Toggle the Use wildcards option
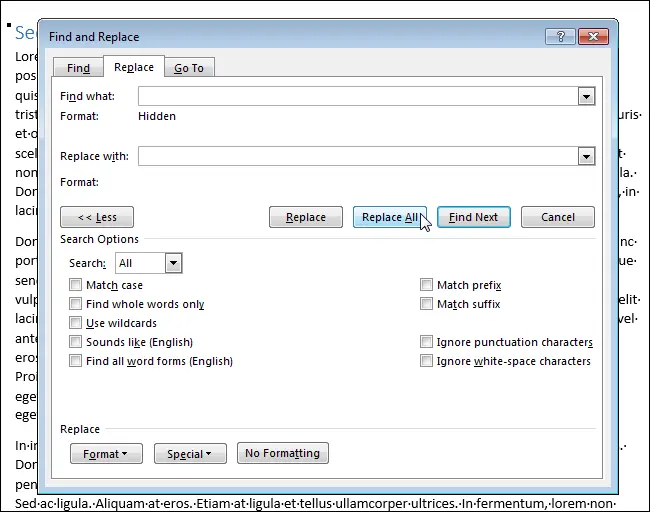Viewport: 650px width, 512px height. [75, 323]
